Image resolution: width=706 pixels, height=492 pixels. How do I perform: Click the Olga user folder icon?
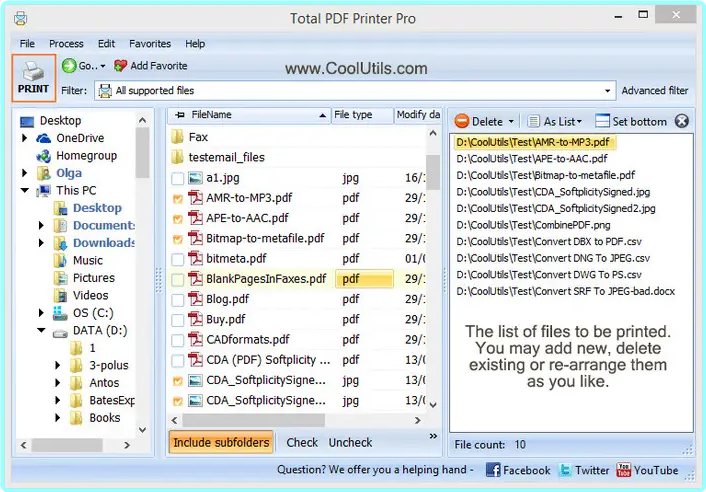[x=44, y=173]
